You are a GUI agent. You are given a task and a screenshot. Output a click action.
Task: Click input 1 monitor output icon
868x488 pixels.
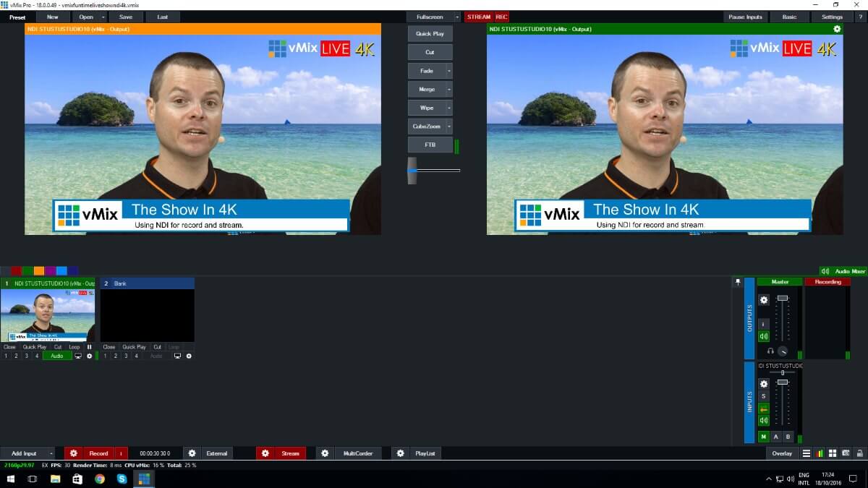coord(78,356)
